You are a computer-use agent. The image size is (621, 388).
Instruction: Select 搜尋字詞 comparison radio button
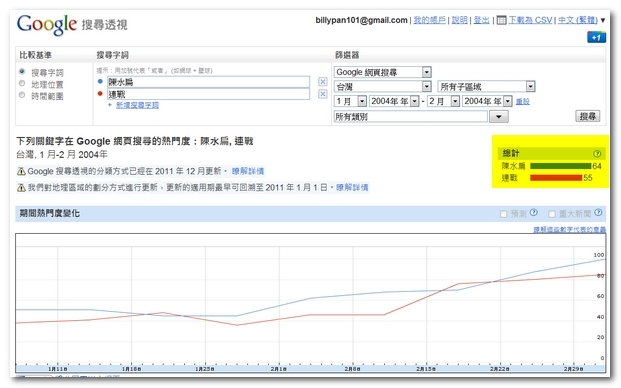(x=22, y=72)
